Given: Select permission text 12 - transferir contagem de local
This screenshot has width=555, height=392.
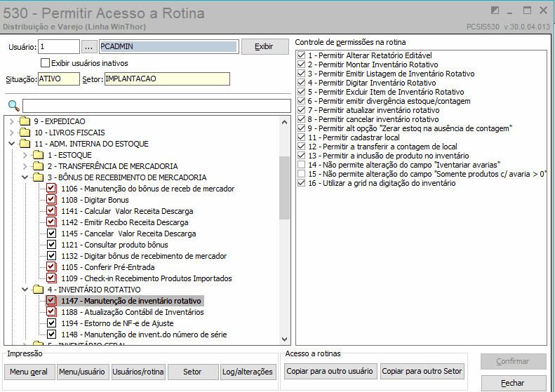Looking at the screenshot, I should pos(382,147).
